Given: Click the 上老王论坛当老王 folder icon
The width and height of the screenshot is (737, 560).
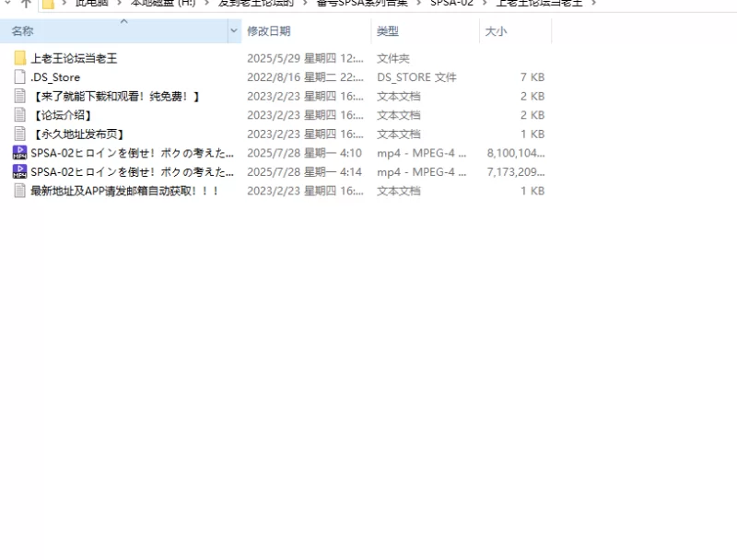Looking at the screenshot, I should pyautogui.click(x=19, y=58).
